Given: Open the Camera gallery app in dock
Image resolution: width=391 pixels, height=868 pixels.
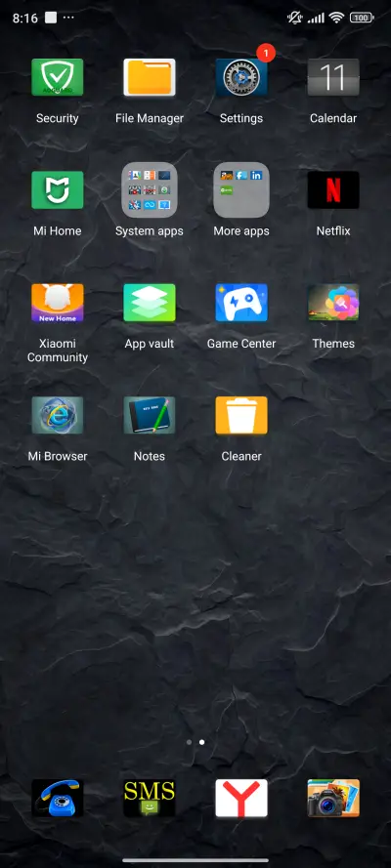Looking at the screenshot, I should click(333, 799).
